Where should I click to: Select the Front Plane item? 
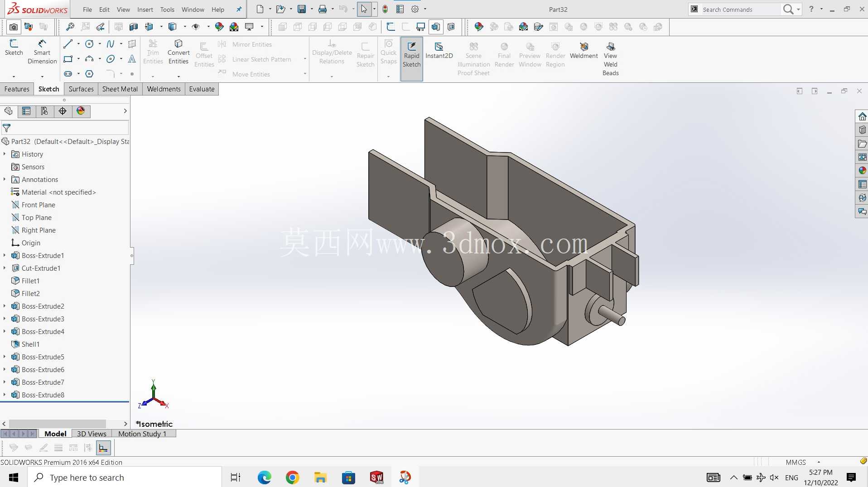tap(38, 205)
